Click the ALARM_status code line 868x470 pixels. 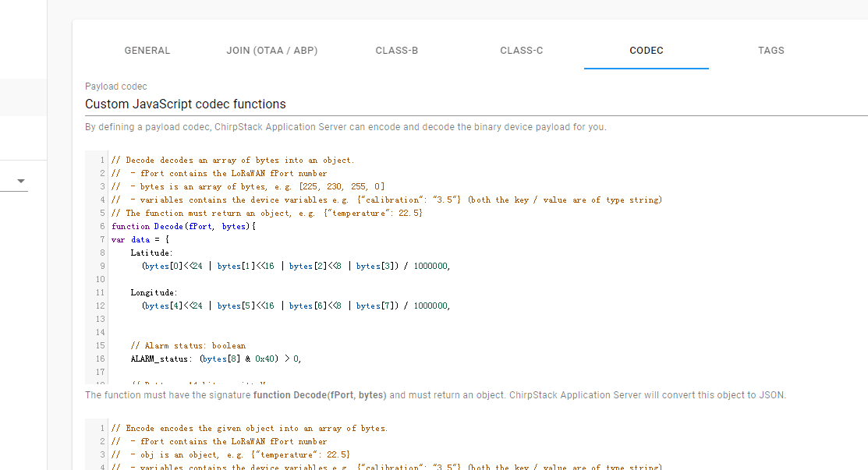[x=216, y=359]
